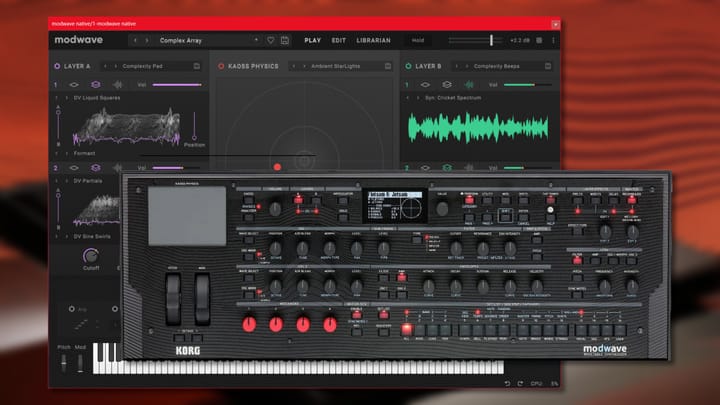Select dual wavetable mode for Layer B oscillator 2

tap(447, 168)
